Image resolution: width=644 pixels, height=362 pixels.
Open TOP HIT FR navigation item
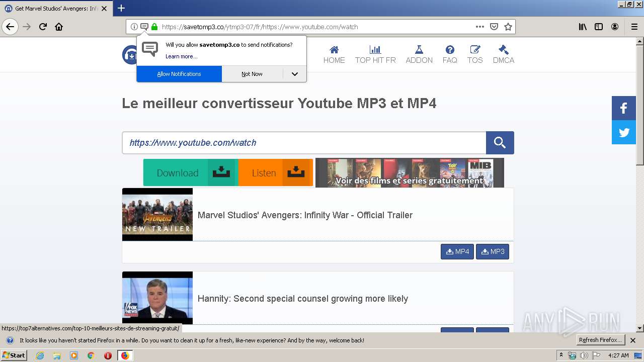point(375,55)
